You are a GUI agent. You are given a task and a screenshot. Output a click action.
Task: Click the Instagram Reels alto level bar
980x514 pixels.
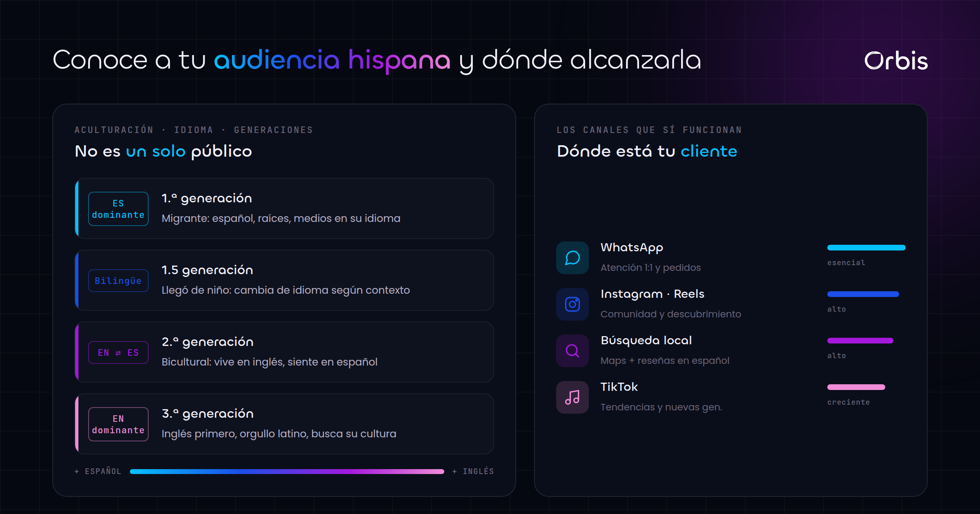[863, 294]
